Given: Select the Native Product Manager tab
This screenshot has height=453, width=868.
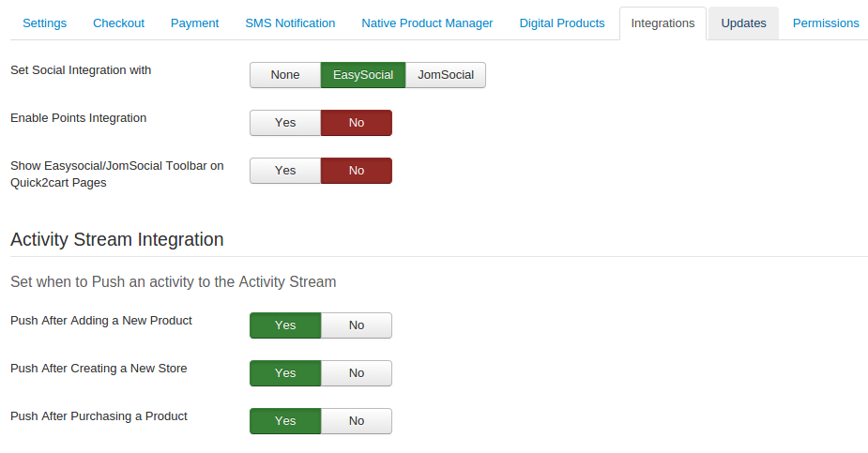Looking at the screenshot, I should (x=427, y=23).
